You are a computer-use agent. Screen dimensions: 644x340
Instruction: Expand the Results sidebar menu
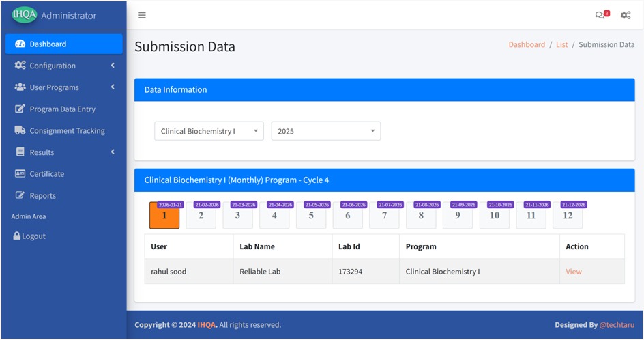pos(63,152)
